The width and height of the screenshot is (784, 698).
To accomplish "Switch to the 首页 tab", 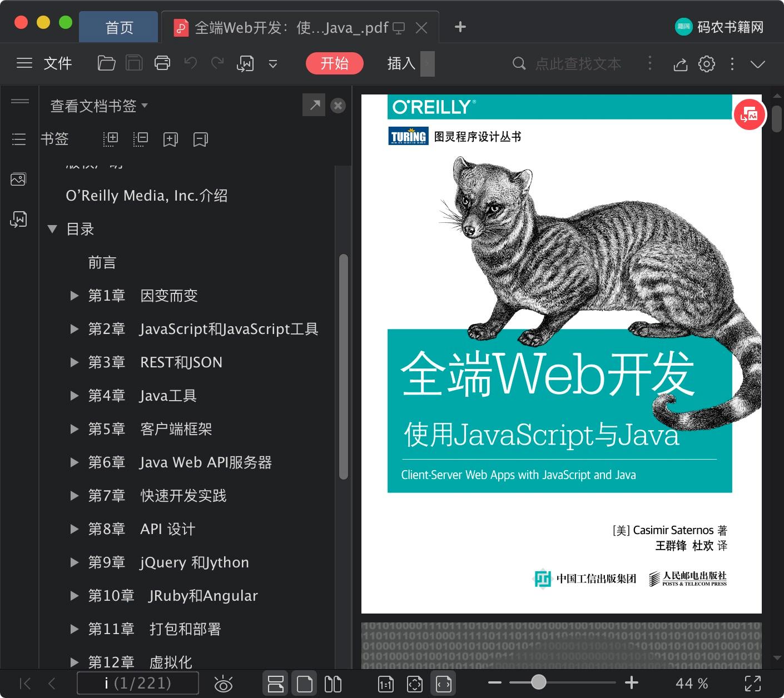I will 119,27.
